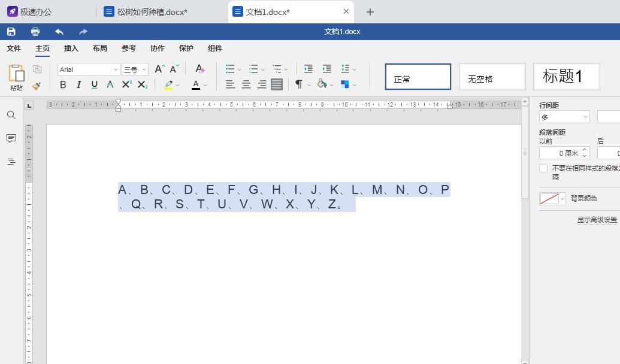The height and width of the screenshot is (364, 620).
Task: Open navigation headings panel in sidebar
Action: [11, 162]
